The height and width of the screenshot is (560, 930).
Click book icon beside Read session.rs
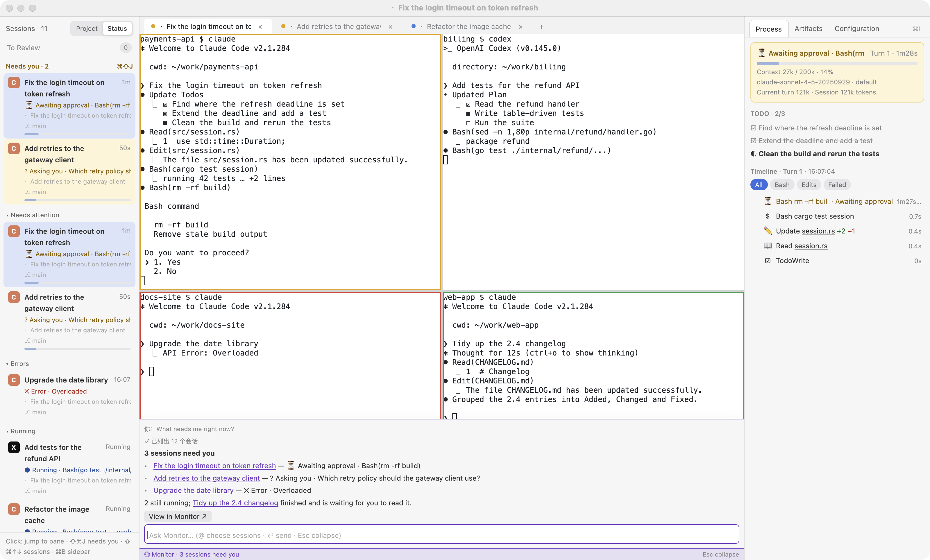point(767,245)
